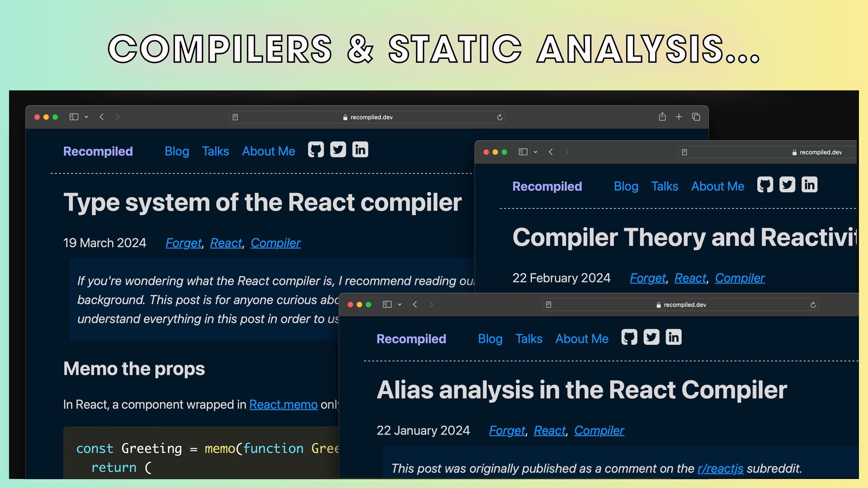Open the r/reactjs subreddit link

pyautogui.click(x=720, y=469)
